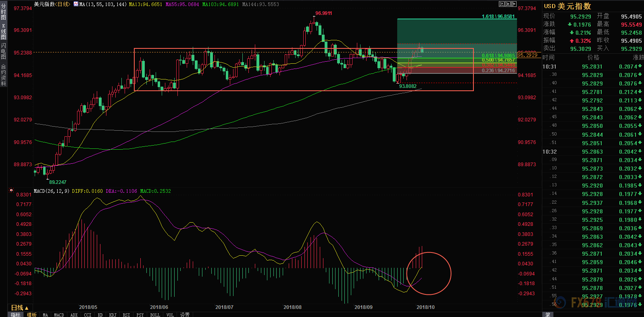
Task: Click first chart control icon at top right
Action: coord(502,4)
